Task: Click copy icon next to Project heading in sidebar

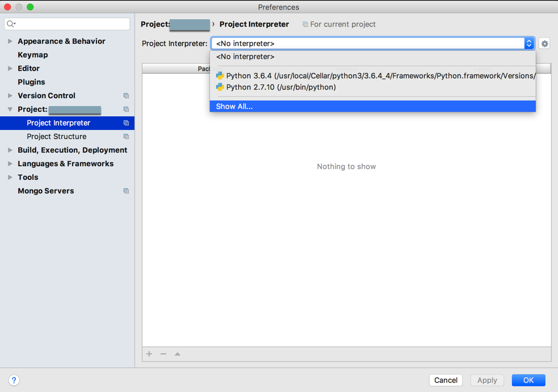Action: coord(126,109)
